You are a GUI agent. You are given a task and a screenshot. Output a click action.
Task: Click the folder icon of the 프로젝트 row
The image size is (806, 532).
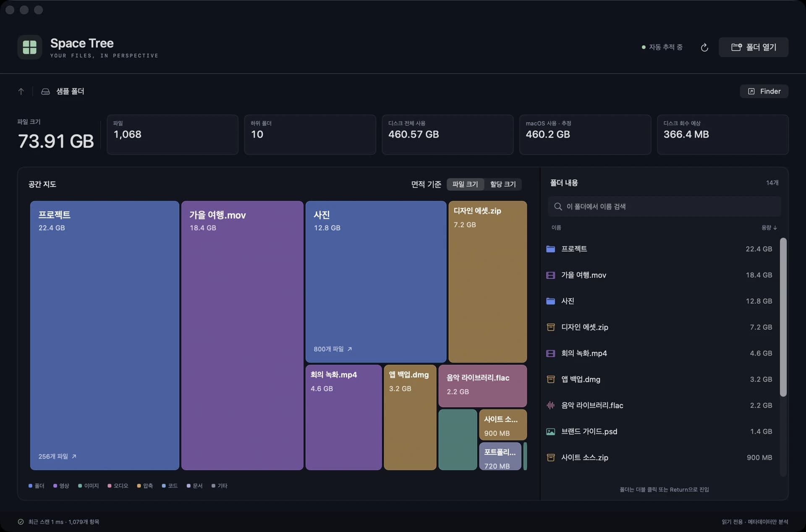pyautogui.click(x=550, y=249)
